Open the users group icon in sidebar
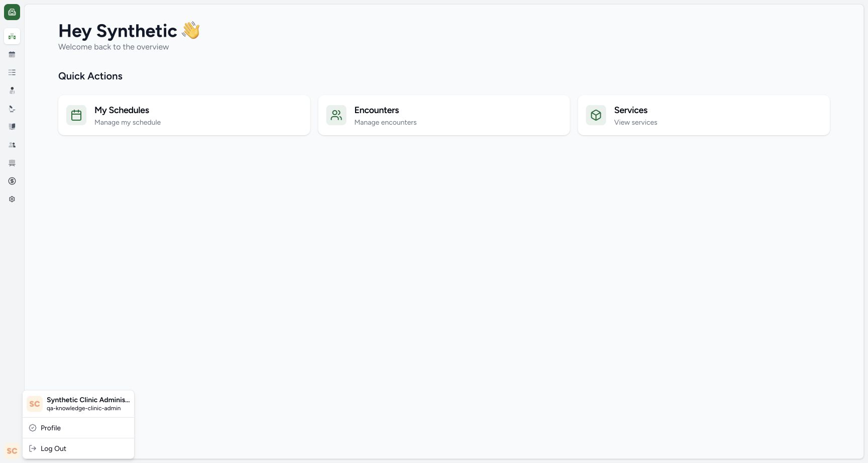This screenshot has height=463, width=868. pyautogui.click(x=12, y=145)
